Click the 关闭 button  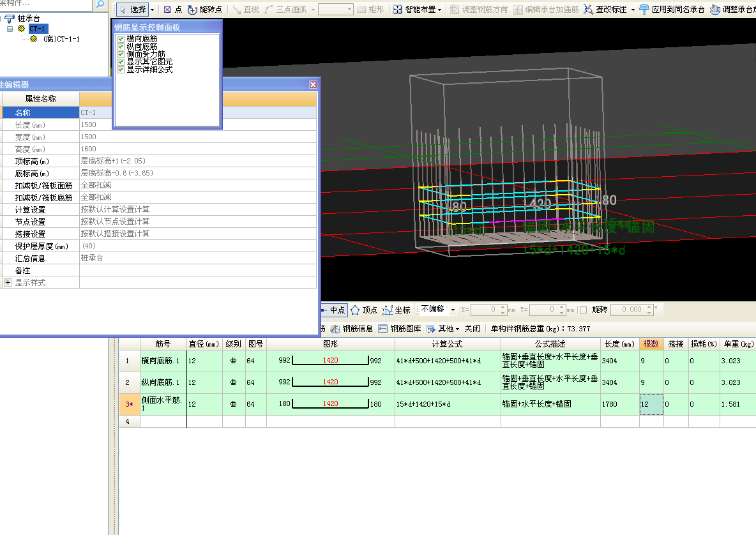coord(472,329)
